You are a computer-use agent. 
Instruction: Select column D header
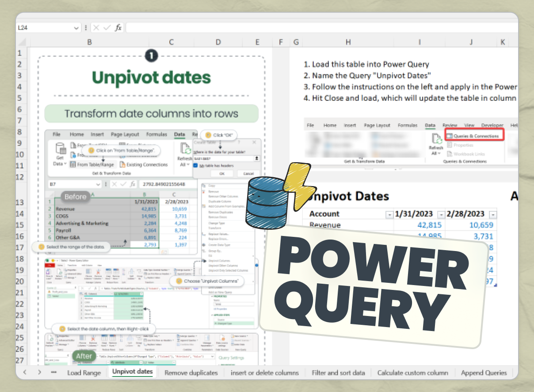[x=218, y=42]
